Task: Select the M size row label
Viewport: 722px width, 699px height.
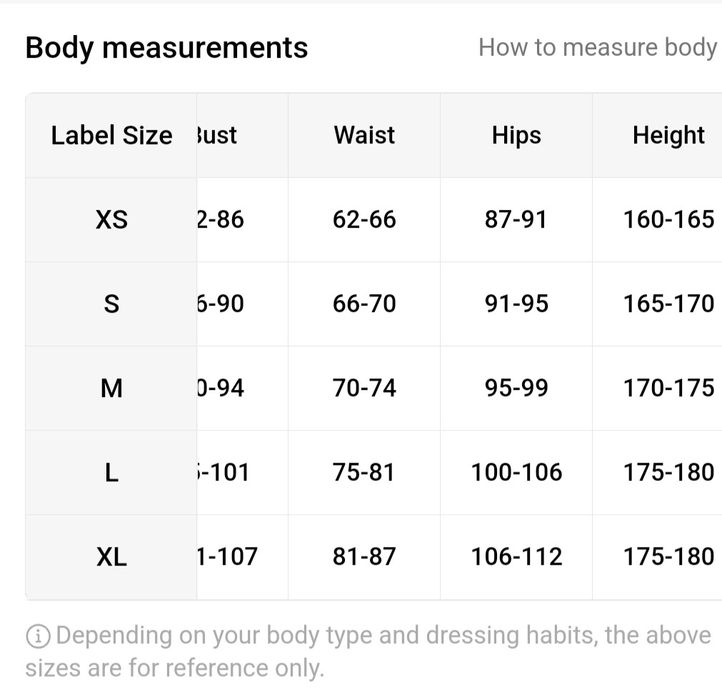Action: click(111, 388)
